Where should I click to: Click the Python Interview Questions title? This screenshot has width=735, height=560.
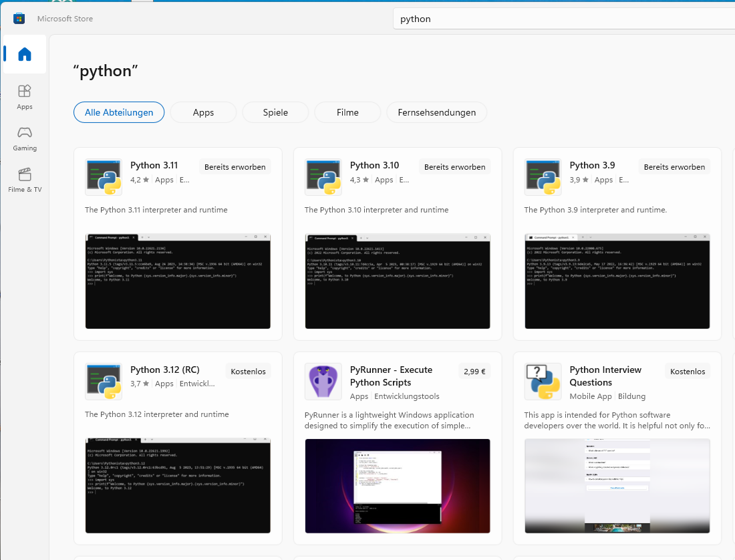click(x=605, y=376)
